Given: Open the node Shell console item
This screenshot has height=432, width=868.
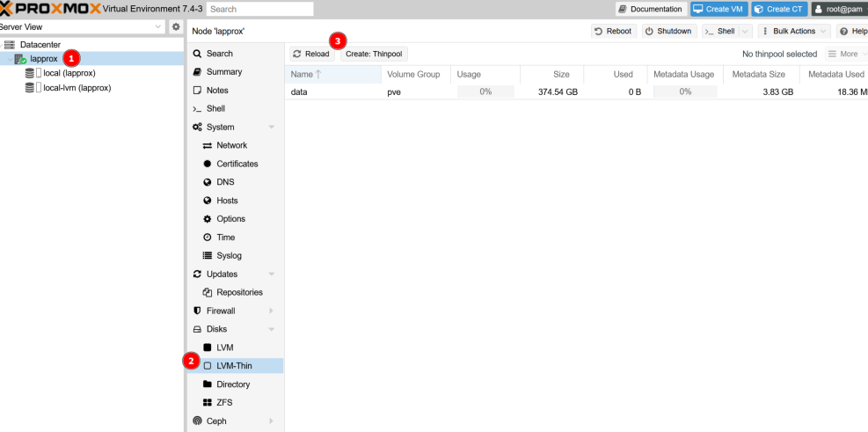Looking at the screenshot, I should point(215,109).
